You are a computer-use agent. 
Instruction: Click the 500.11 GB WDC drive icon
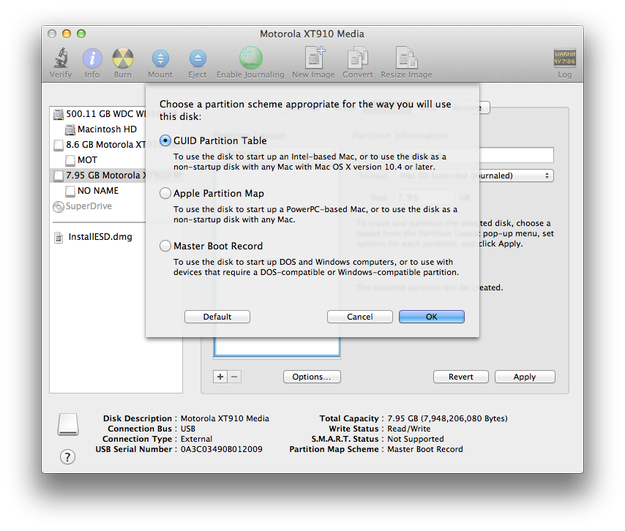[x=58, y=114]
